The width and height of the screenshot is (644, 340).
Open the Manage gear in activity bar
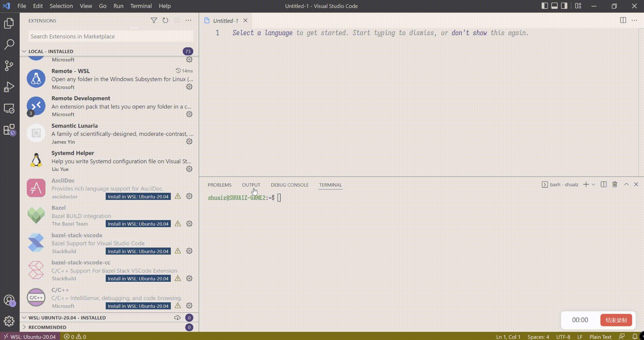(9, 321)
